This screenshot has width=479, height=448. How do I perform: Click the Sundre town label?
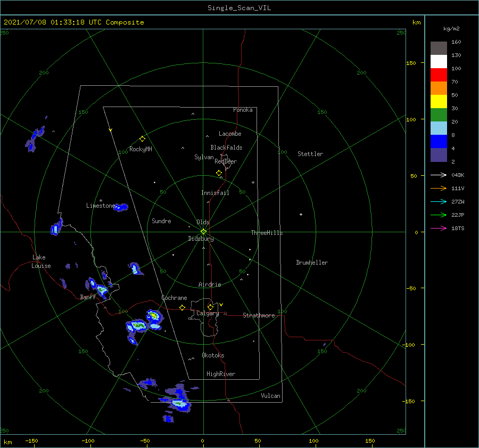click(161, 221)
